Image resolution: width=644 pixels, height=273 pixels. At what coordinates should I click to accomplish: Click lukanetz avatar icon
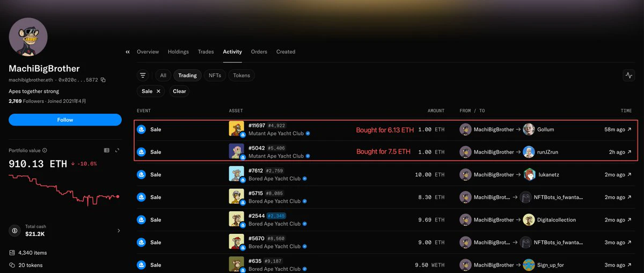tap(529, 174)
